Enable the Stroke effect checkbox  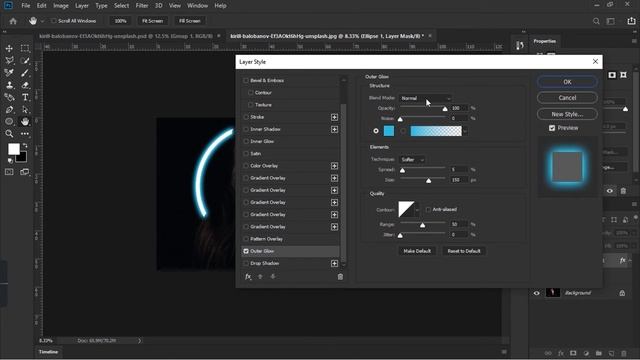[x=246, y=117]
